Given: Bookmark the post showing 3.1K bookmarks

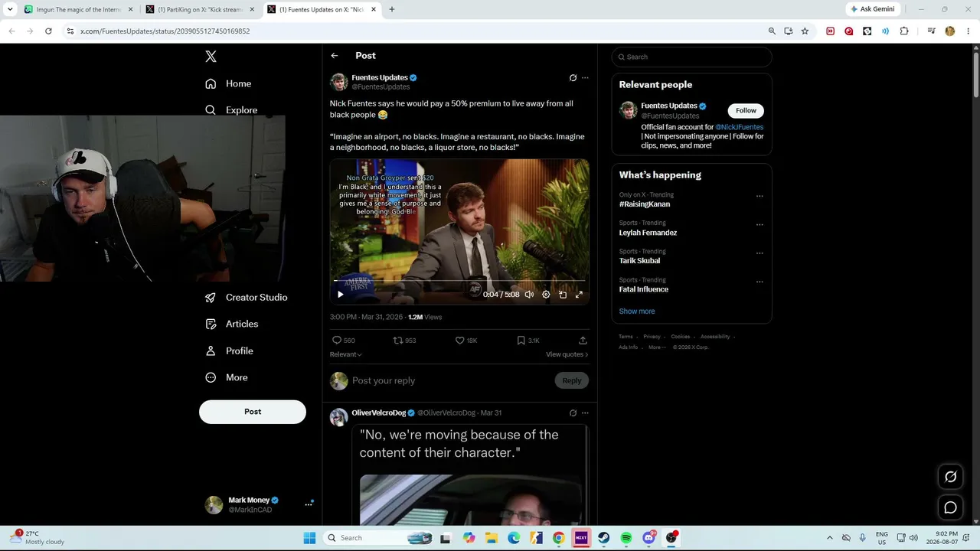Looking at the screenshot, I should 521,341.
